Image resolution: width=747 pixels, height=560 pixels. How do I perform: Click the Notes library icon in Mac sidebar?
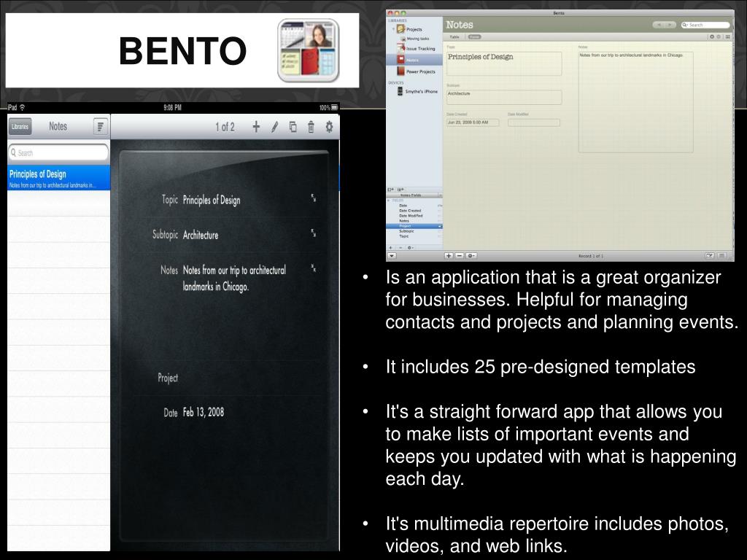(x=400, y=60)
